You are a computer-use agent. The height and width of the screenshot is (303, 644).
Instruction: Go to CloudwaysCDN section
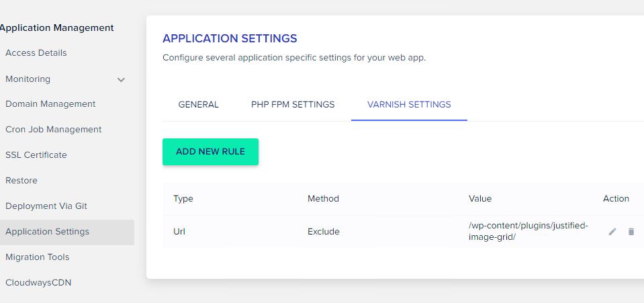coord(38,282)
